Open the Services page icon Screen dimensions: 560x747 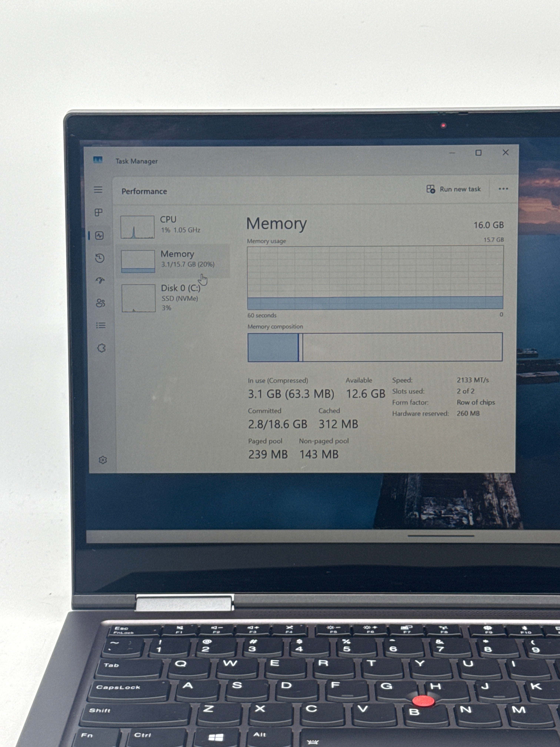tap(102, 348)
